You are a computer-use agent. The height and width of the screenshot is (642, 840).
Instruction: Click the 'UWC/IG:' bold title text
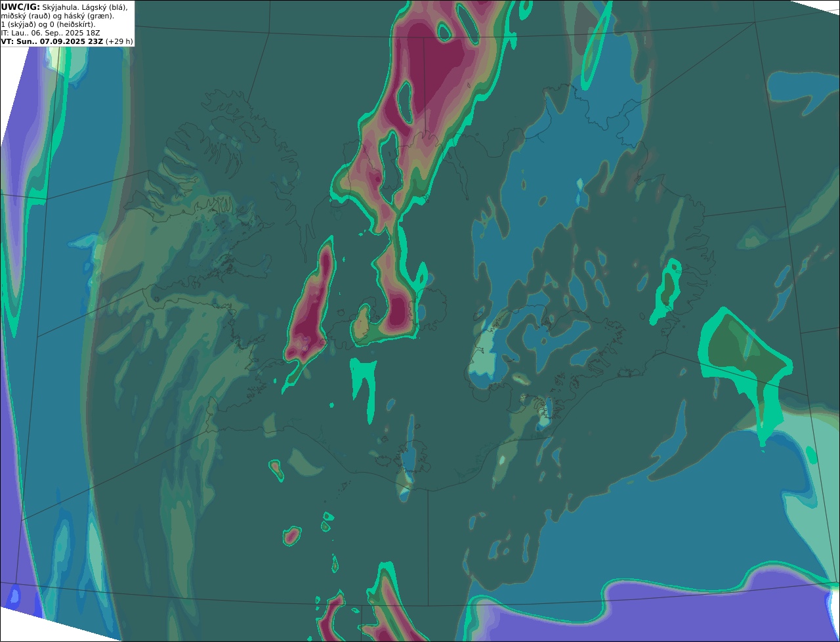(x=20, y=7)
